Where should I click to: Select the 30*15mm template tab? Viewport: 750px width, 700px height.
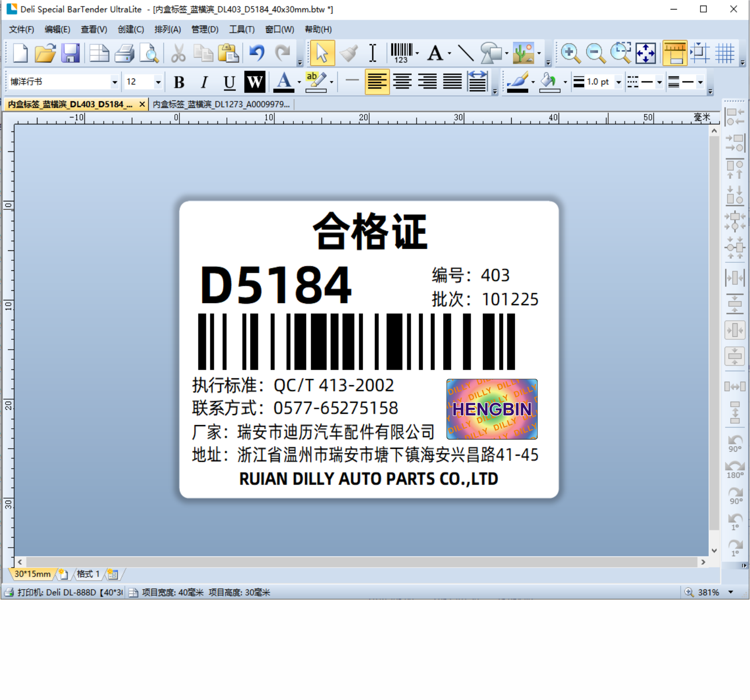tap(32, 574)
